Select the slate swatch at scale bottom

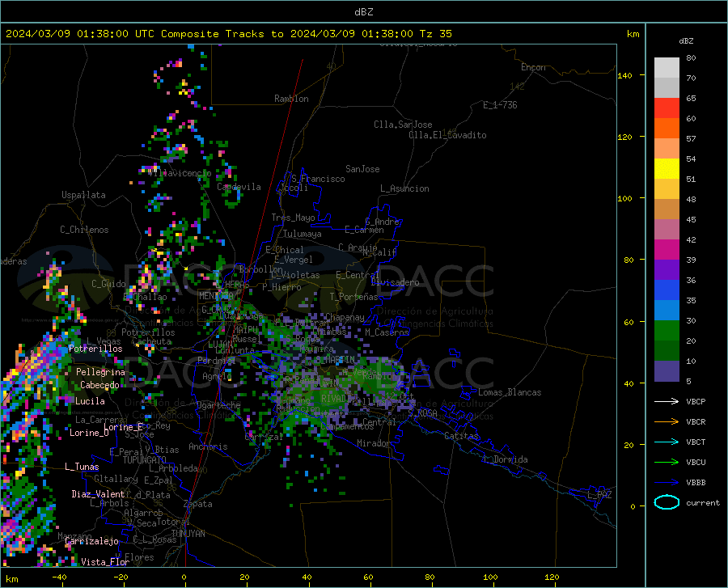point(667,371)
